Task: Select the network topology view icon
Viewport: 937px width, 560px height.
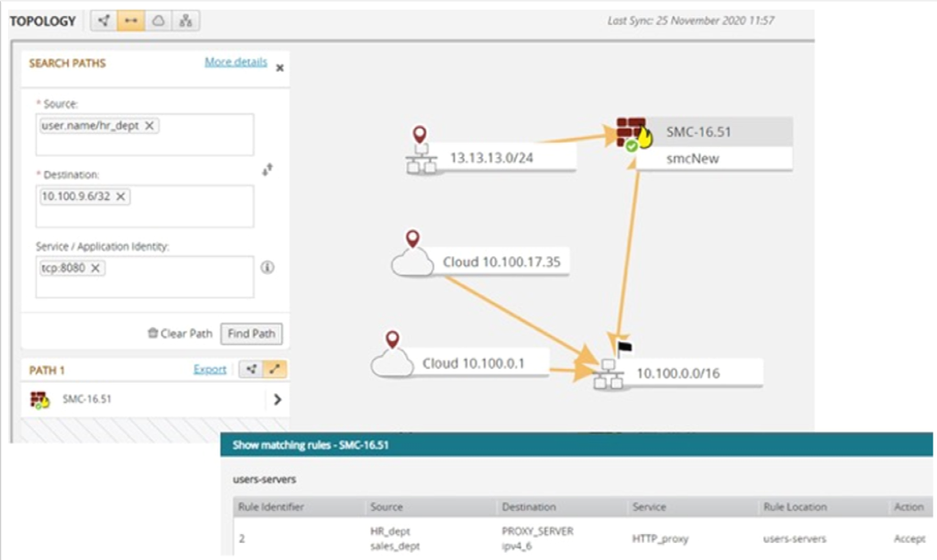Action: click(x=105, y=20)
